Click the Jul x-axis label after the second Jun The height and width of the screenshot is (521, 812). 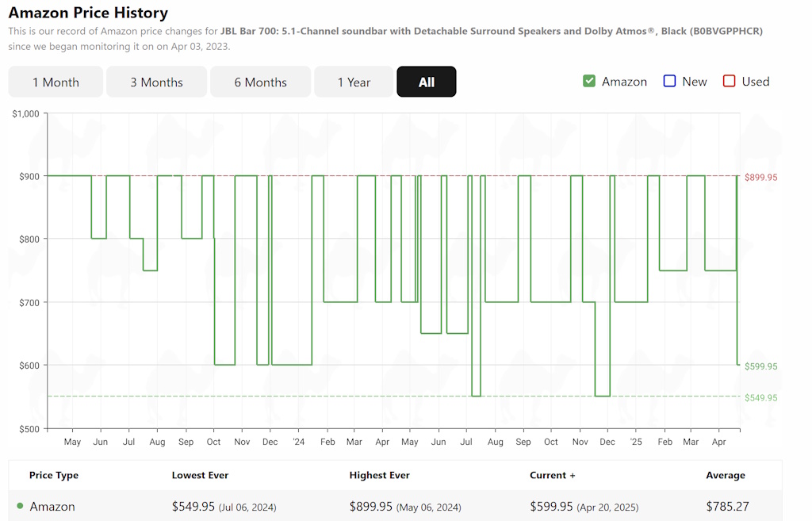click(x=466, y=442)
